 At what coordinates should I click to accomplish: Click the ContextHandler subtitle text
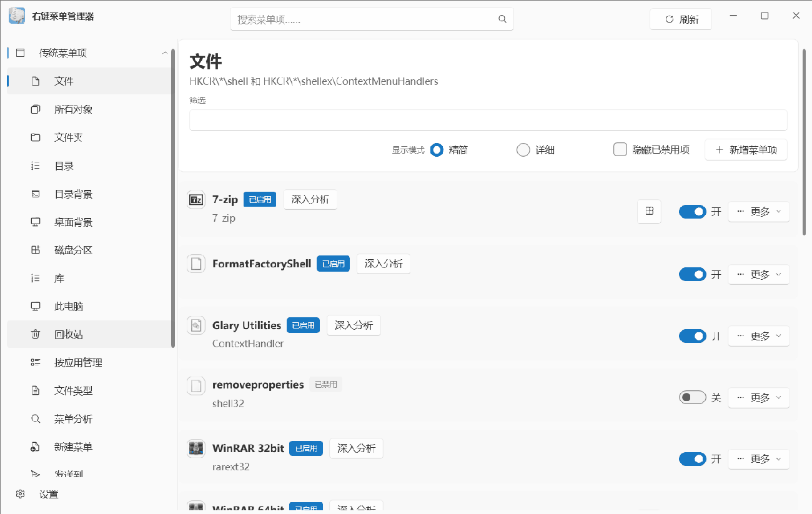[248, 343]
